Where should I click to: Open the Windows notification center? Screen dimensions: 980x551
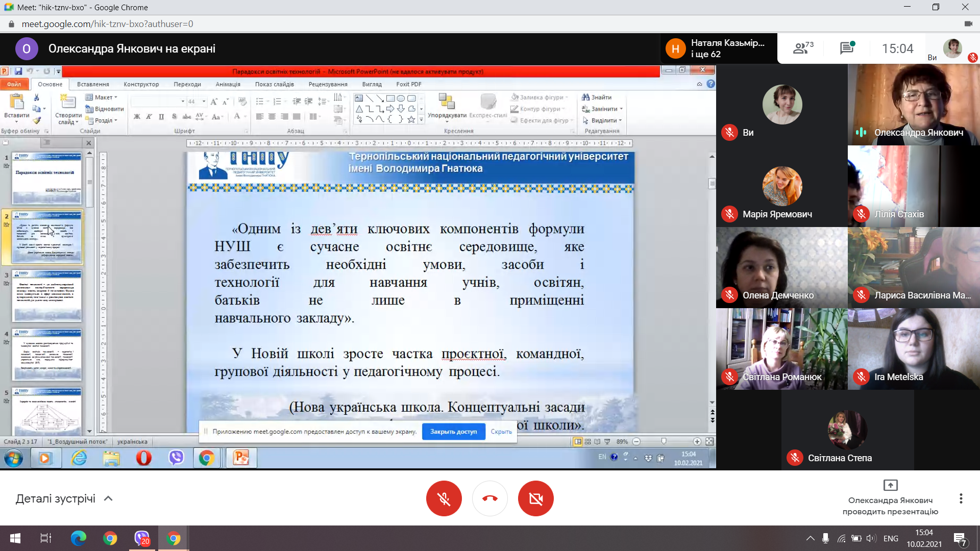click(960, 538)
